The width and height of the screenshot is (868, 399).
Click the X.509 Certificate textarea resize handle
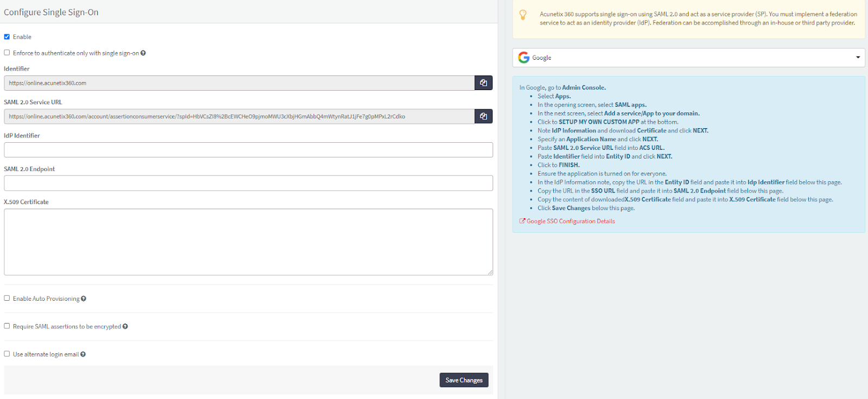(490, 272)
